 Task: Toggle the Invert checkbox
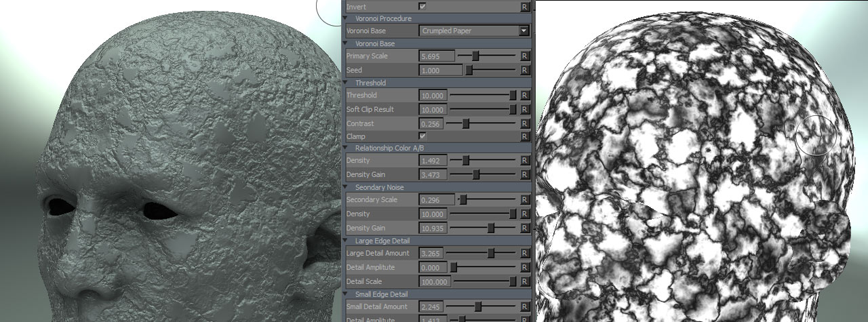(422, 6)
